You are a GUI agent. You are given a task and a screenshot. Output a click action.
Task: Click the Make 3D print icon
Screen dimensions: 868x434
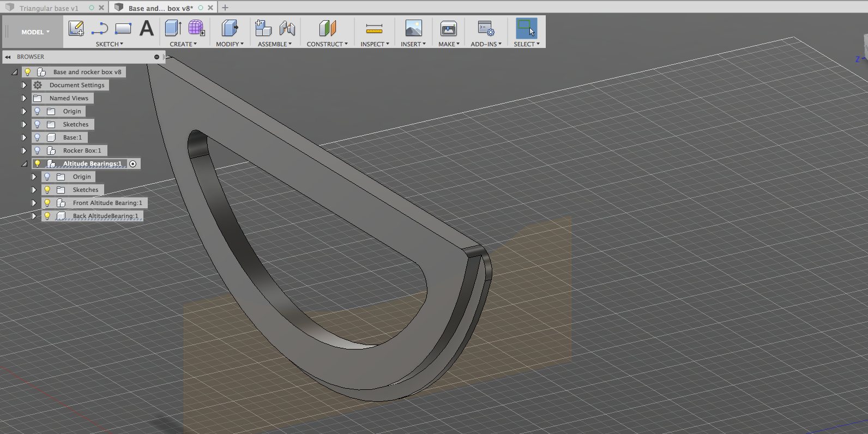pyautogui.click(x=449, y=28)
